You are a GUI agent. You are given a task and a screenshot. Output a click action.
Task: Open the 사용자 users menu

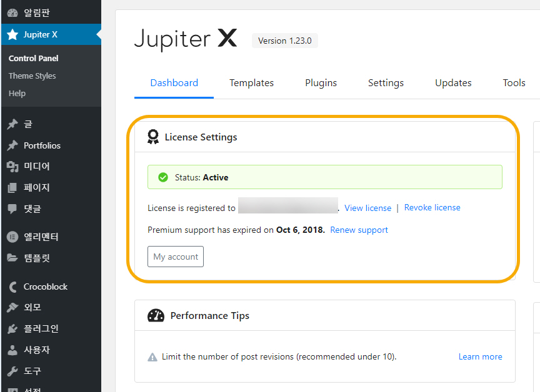51,350
